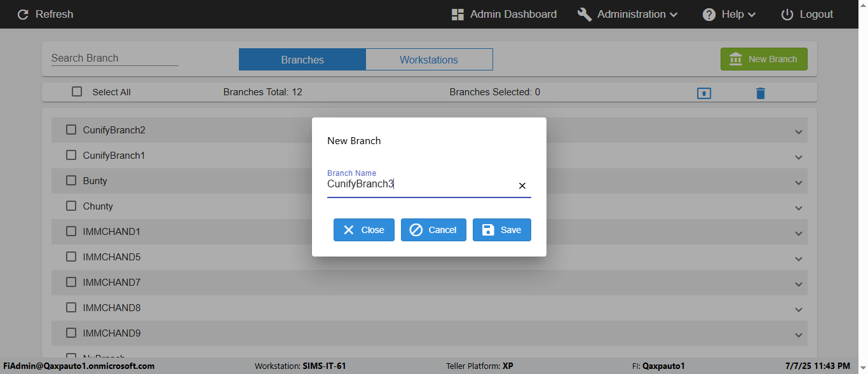
Task: Expand the IMMCHAND5 row chevron
Action: pos(799,259)
